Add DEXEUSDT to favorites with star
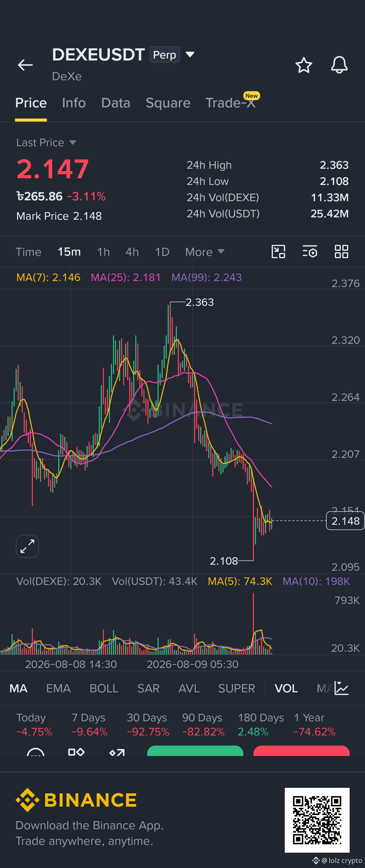Screen dimensions: 365x868 pyautogui.click(x=304, y=65)
